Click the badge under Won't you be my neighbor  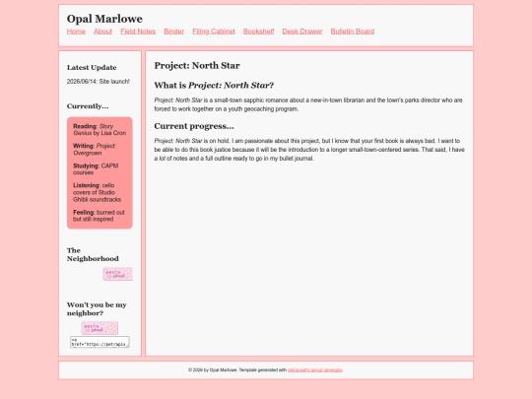point(100,328)
